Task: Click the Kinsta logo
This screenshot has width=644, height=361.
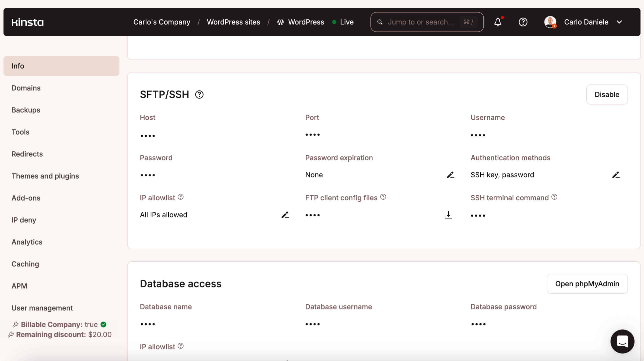Action: [x=27, y=22]
